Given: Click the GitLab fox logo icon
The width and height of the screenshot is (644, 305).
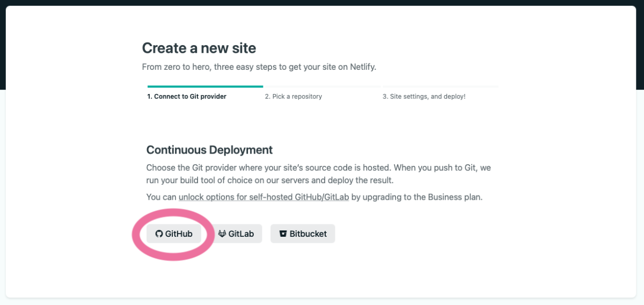Looking at the screenshot, I should coord(222,234).
